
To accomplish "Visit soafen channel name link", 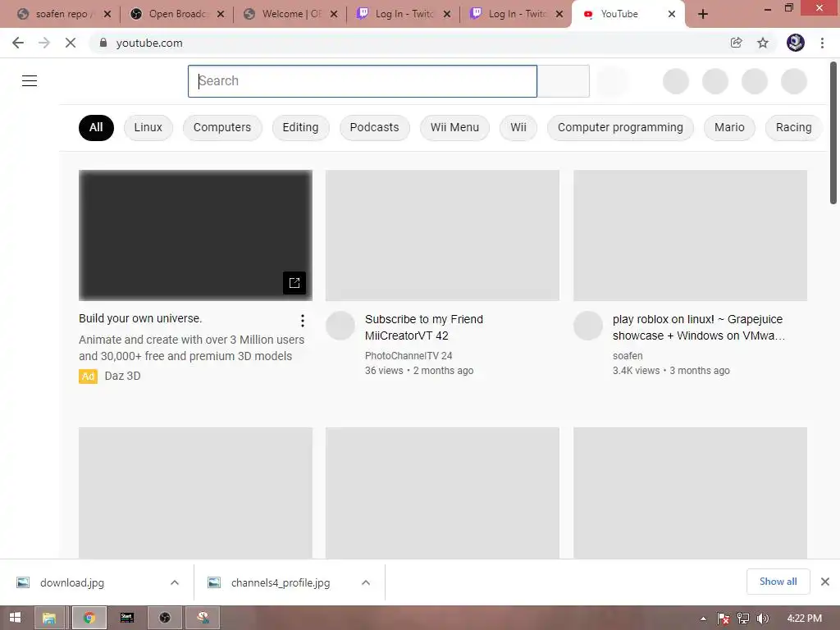I will click(628, 356).
